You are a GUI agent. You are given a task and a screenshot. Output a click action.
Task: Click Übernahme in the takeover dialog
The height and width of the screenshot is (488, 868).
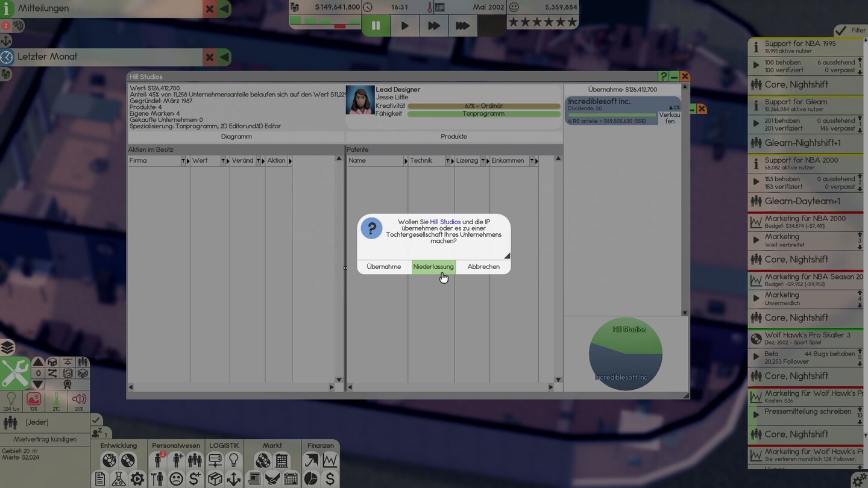coord(384,267)
